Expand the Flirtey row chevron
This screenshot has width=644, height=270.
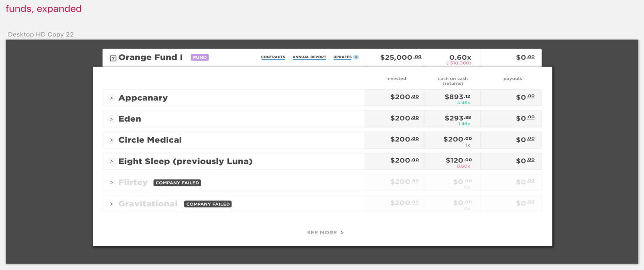point(111,183)
